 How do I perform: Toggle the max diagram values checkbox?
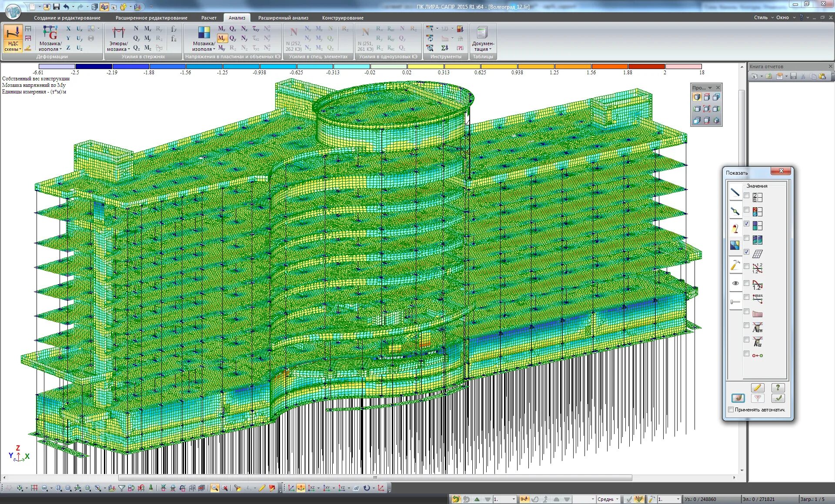click(x=746, y=297)
